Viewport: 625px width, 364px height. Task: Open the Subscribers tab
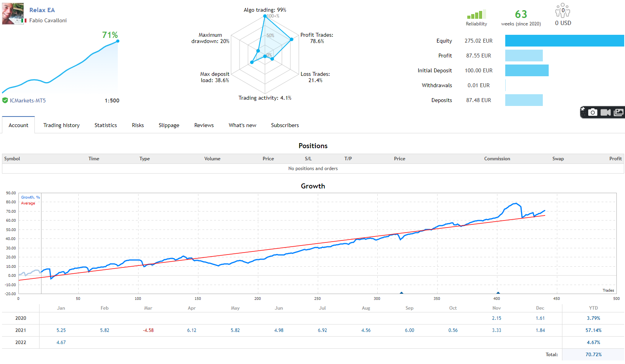[285, 125]
